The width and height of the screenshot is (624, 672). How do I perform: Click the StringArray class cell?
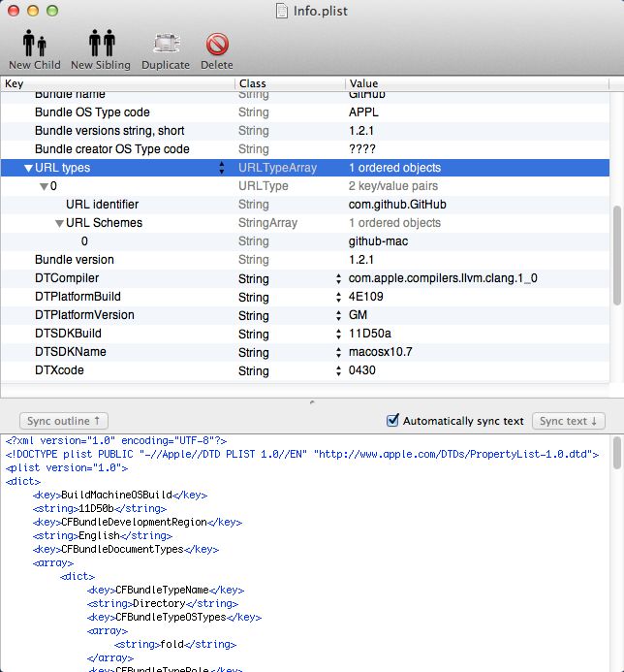click(x=267, y=223)
